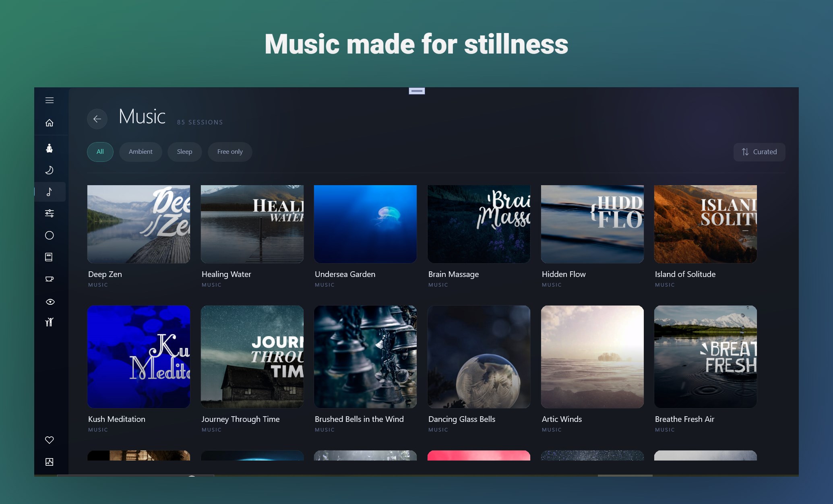This screenshot has height=504, width=833.
Task: Open the Healing Water session thumbnail
Action: (x=252, y=224)
